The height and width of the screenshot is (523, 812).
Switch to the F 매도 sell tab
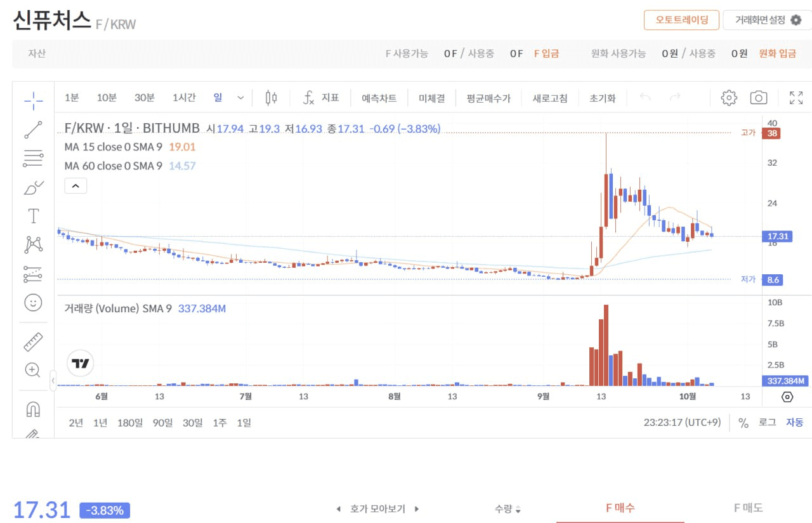(748, 508)
